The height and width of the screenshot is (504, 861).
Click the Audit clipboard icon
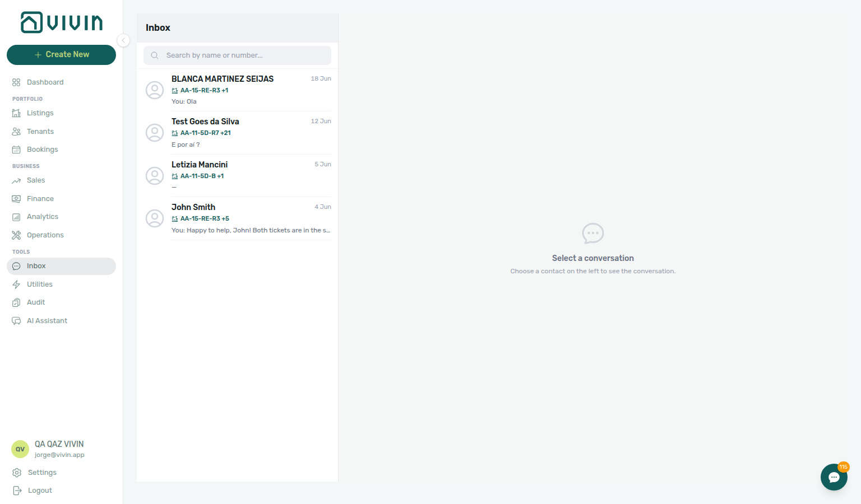coord(16,302)
